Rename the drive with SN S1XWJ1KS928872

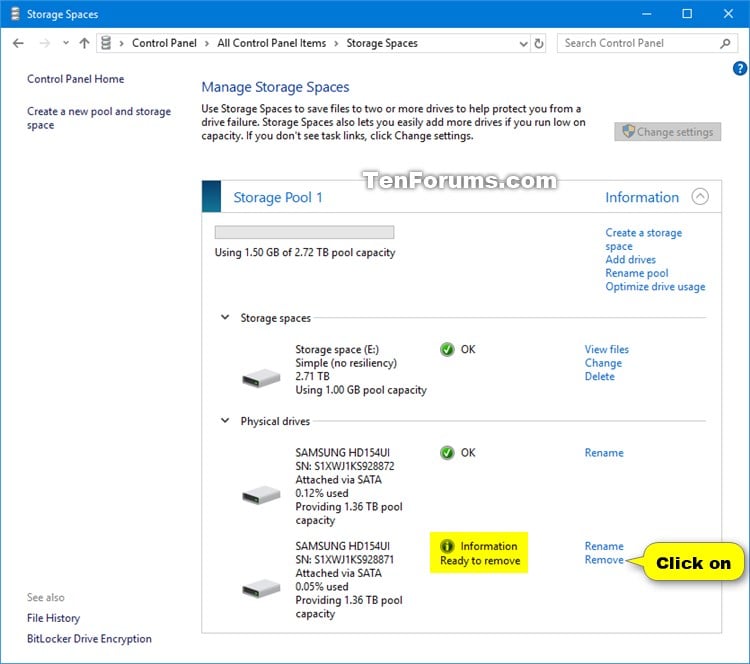point(604,453)
